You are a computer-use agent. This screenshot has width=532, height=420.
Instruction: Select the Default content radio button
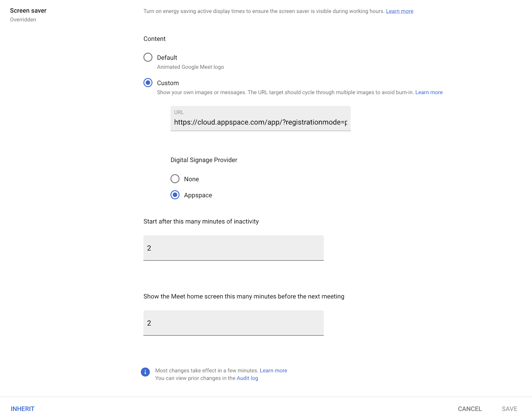[148, 57]
